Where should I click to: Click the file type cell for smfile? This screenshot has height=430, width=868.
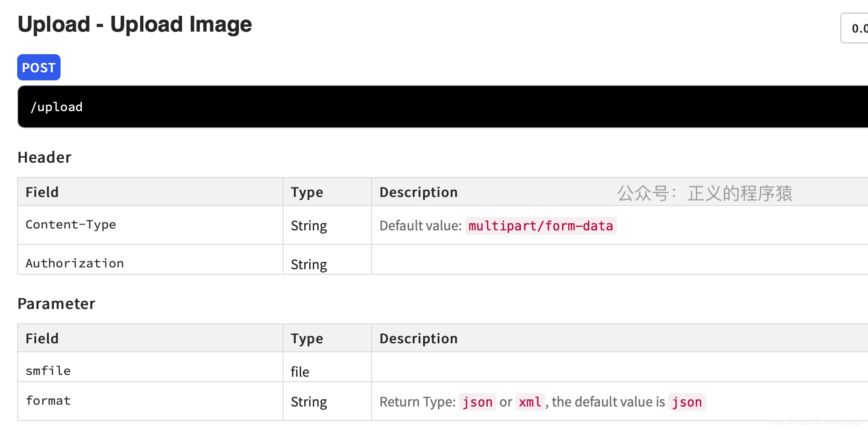coord(300,372)
